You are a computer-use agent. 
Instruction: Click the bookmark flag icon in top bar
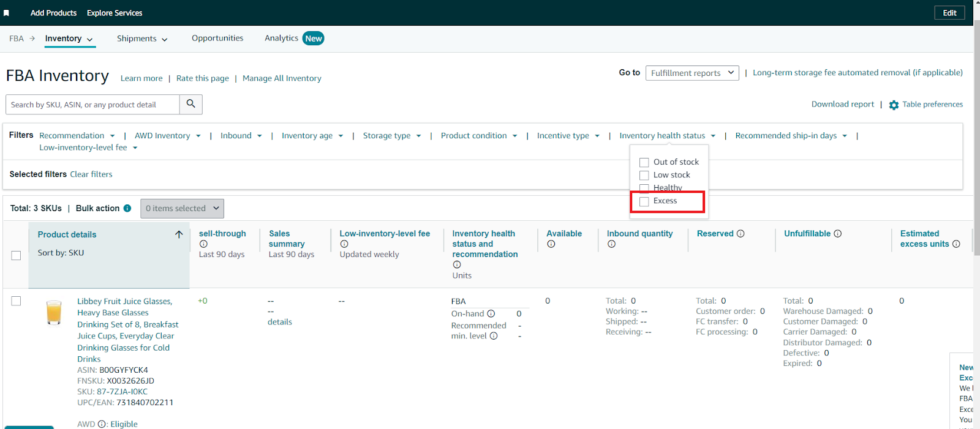tap(6, 13)
